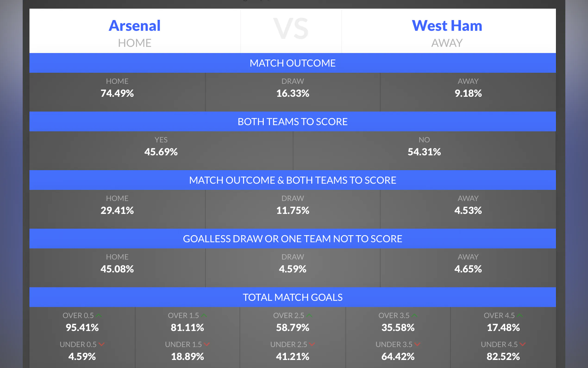
Task: Click the 16.33% draw outcome cell
Action: (293, 93)
